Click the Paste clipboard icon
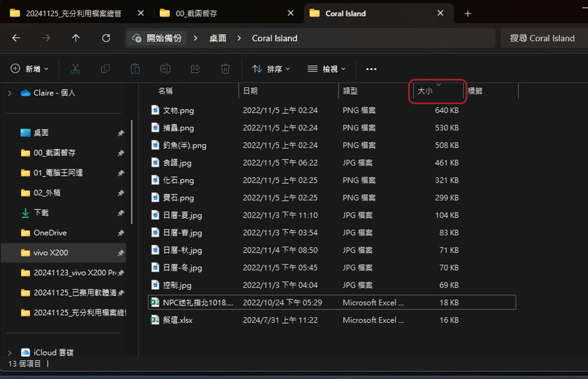The image size is (588, 379). (x=135, y=69)
